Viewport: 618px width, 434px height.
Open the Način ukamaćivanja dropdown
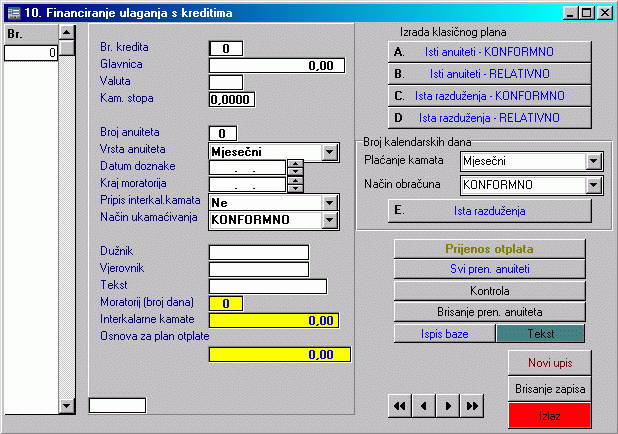(330, 220)
